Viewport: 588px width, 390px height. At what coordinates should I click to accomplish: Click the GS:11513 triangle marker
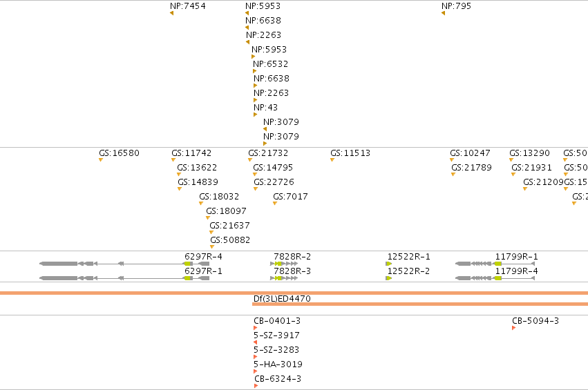(x=332, y=160)
